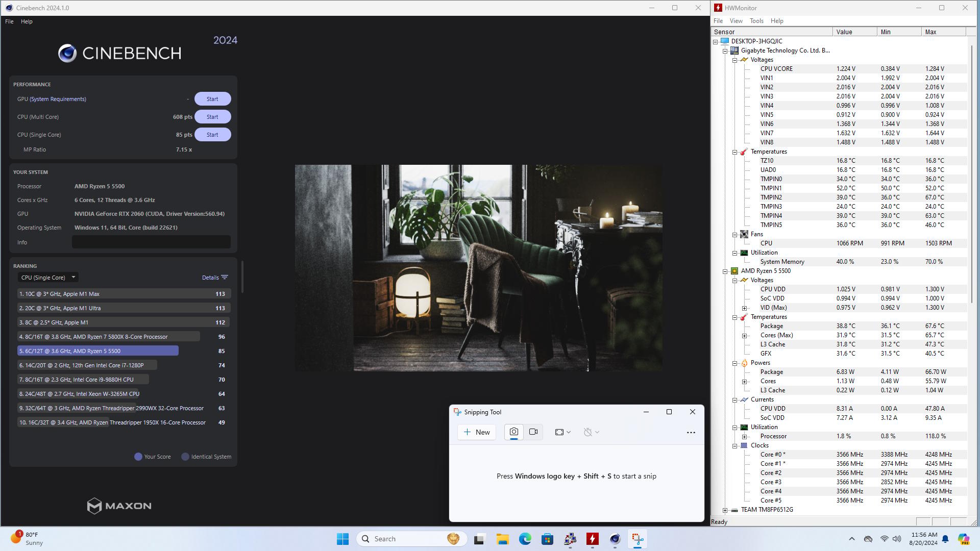Screen dimensions: 980x551
Task: Open the CPU (Single Core) ranking dropdown
Action: coord(48,278)
